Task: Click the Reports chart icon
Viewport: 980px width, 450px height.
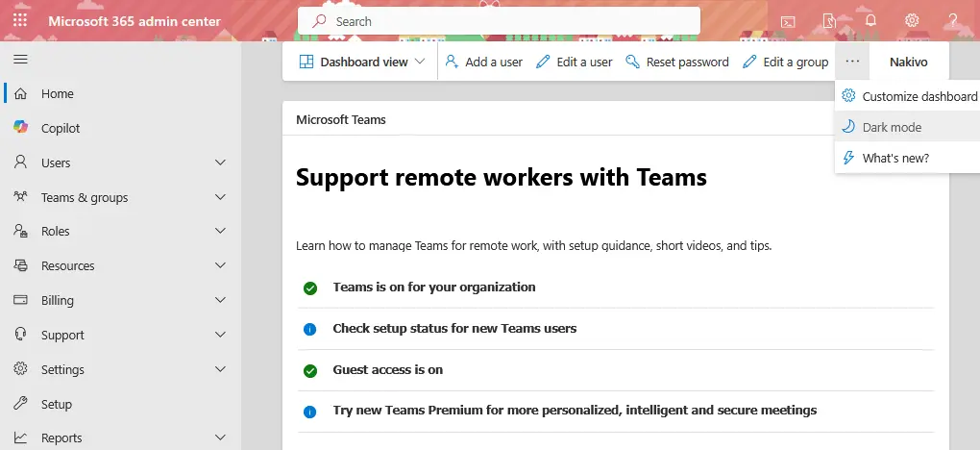Action: pyautogui.click(x=20, y=437)
